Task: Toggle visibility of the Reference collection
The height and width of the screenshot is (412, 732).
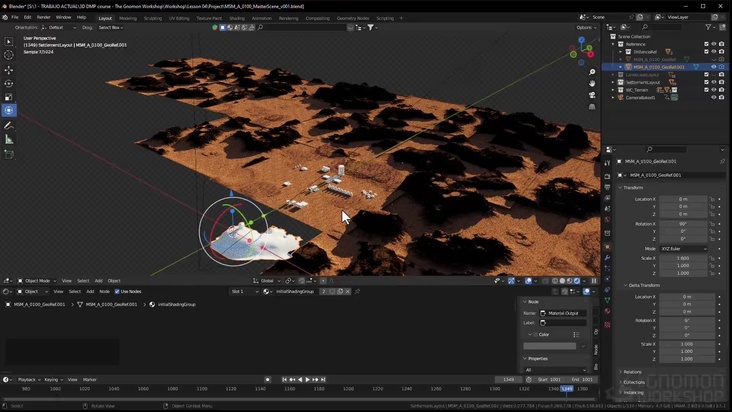Action: pos(713,44)
